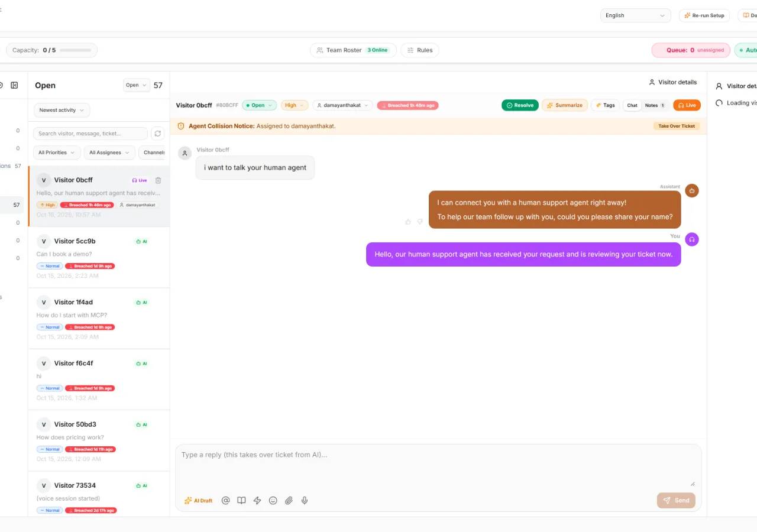Screen dimensions: 757x532
Task: Click the paperclip attachment icon
Action: (289, 500)
